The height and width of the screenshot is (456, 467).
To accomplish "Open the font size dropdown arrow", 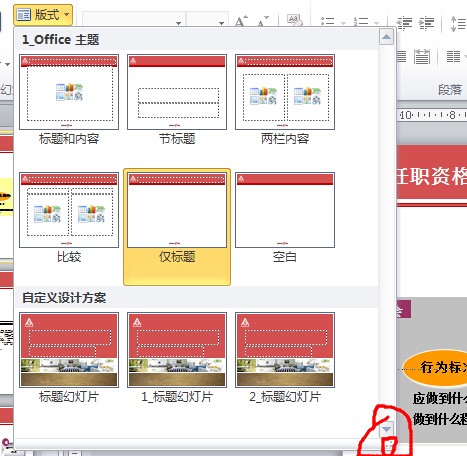I will [221, 23].
